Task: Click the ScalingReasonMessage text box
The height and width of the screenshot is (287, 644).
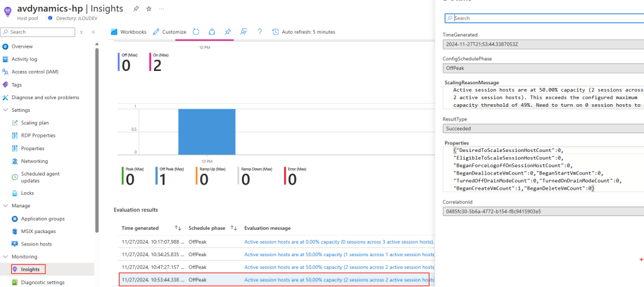Action: point(543,97)
